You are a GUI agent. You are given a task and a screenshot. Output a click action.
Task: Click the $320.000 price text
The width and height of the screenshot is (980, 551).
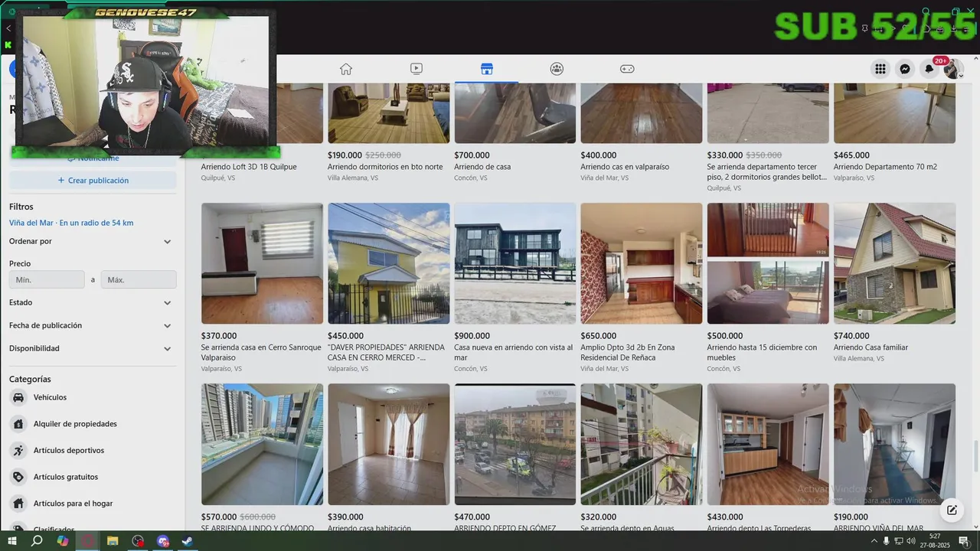pyautogui.click(x=599, y=517)
